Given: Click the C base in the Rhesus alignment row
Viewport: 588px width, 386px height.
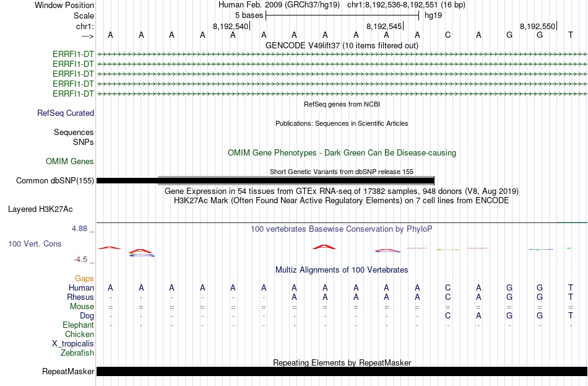Looking at the screenshot, I should (447, 297).
